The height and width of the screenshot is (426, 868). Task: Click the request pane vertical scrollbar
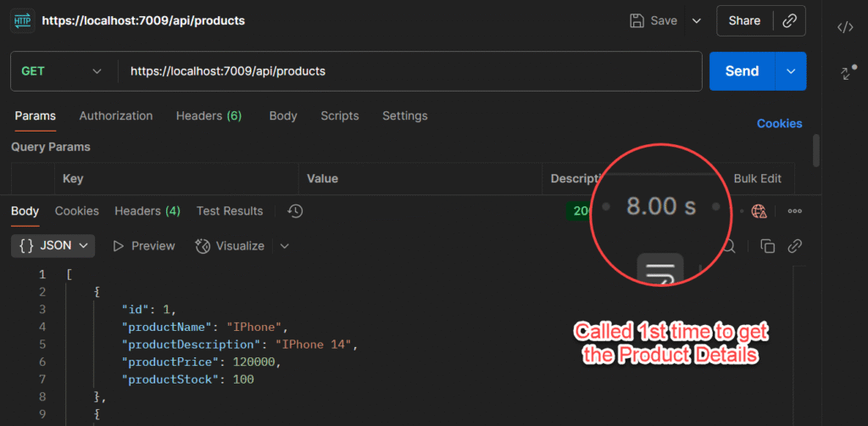[816, 149]
